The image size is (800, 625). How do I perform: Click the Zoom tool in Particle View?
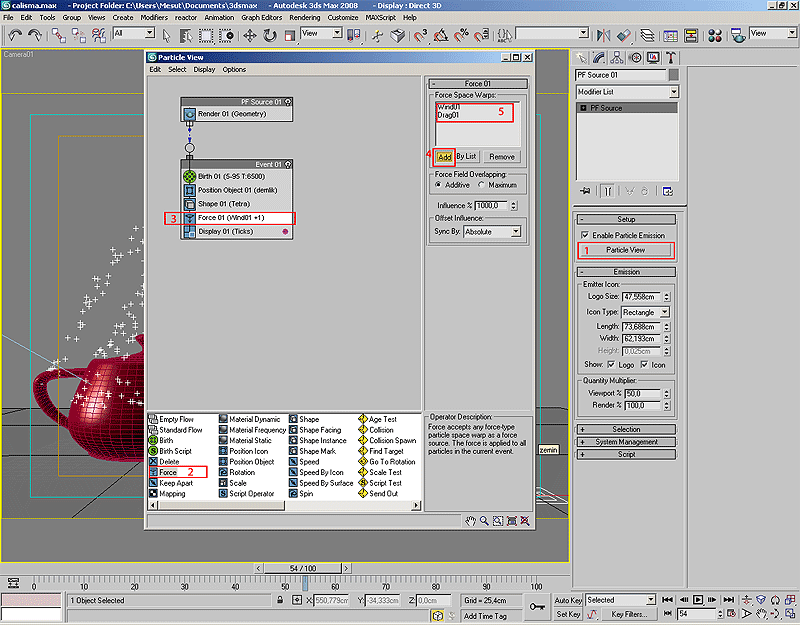484,521
